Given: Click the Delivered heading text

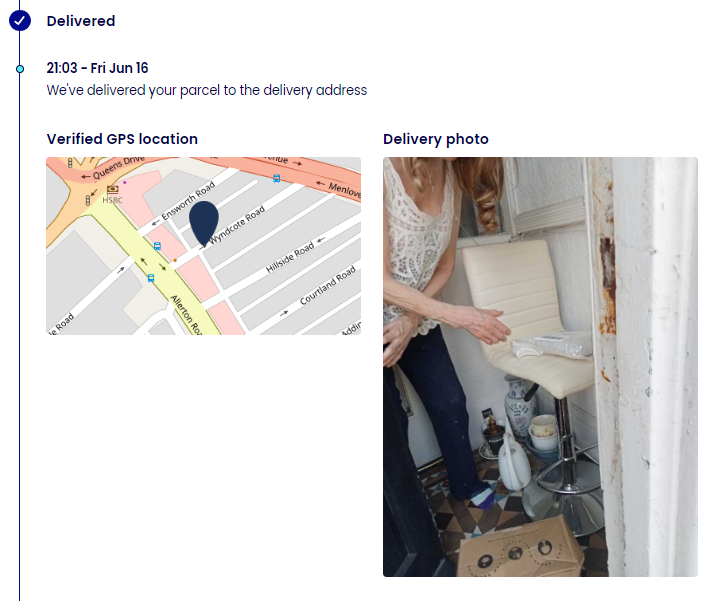Looking at the screenshot, I should tap(81, 21).
